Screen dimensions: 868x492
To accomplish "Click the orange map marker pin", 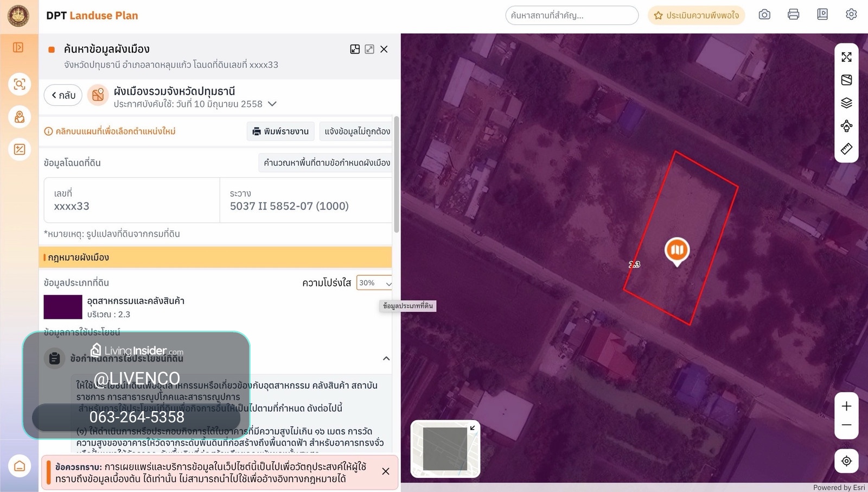I will [677, 251].
